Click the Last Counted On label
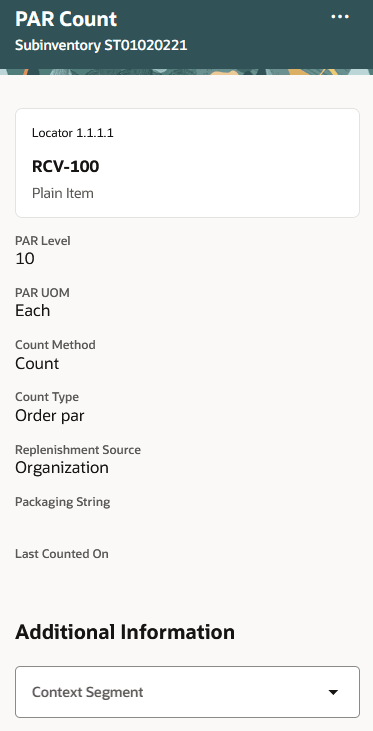This screenshot has height=731, width=373. click(x=62, y=554)
